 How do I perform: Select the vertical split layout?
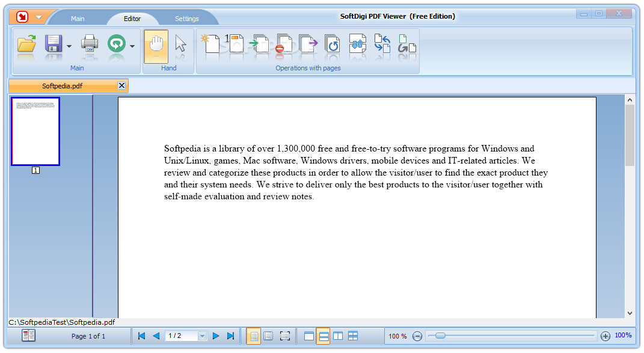click(x=338, y=336)
